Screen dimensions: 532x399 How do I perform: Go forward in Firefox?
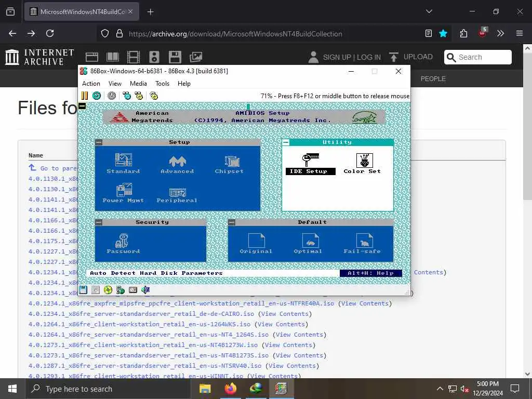pyautogui.click(x=31, y=34)
